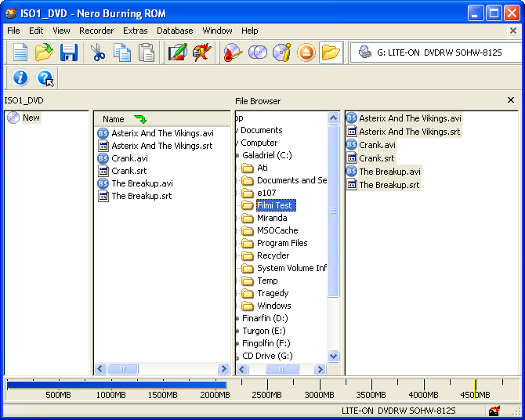Open the Database menu
Image resolution: width=525 pixels, height=420 pixels.
pos(175,31)
